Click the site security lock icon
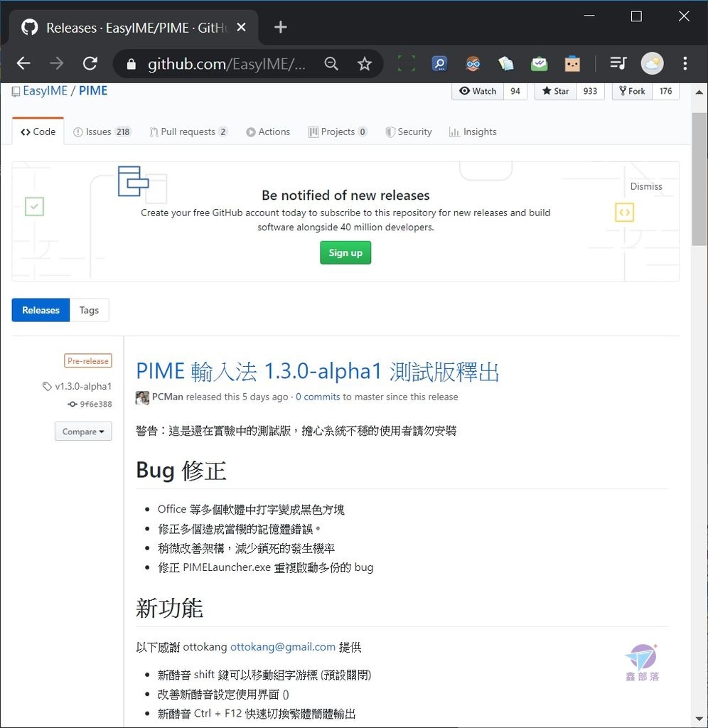Screen dimensions: 708x728 (x=132, y=63)
